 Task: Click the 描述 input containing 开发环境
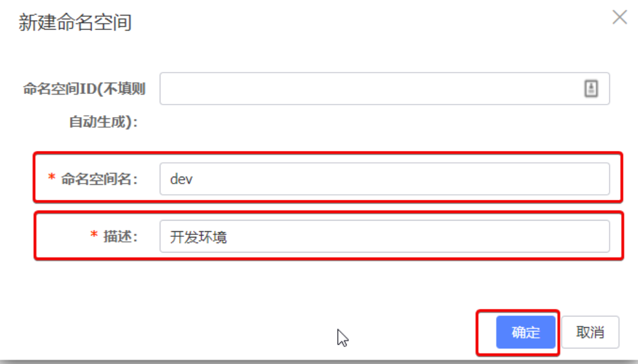(385, 236)
